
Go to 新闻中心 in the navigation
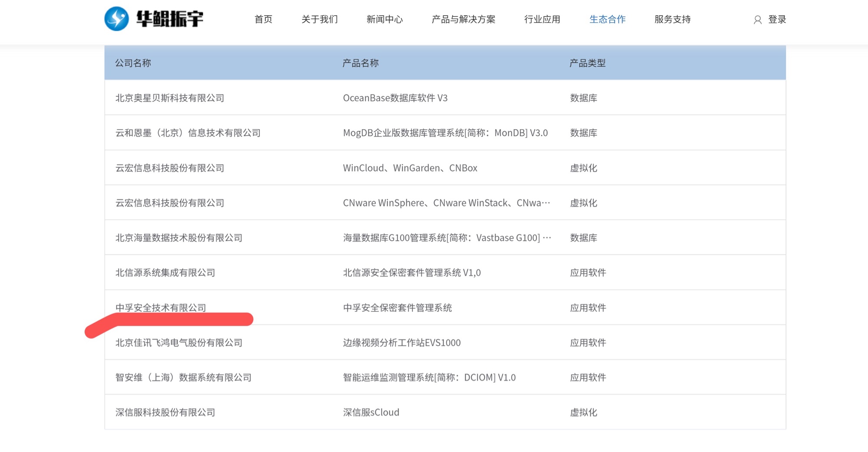tap(385, 19)
